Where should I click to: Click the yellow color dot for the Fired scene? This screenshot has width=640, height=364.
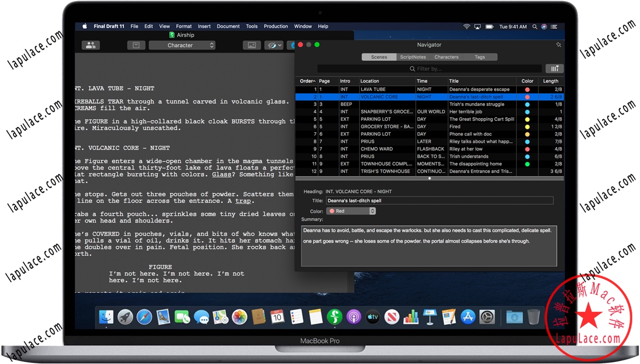(527, 126)
